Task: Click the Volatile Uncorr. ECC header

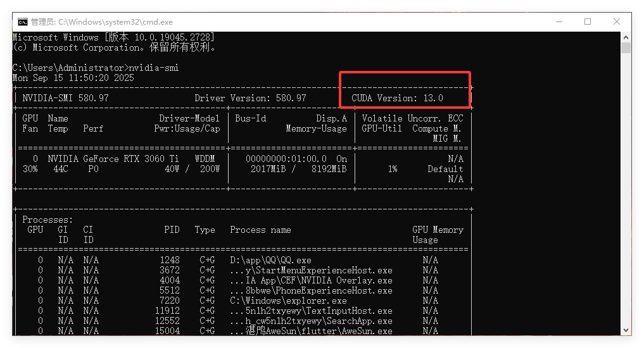Action: click(412, 118)
